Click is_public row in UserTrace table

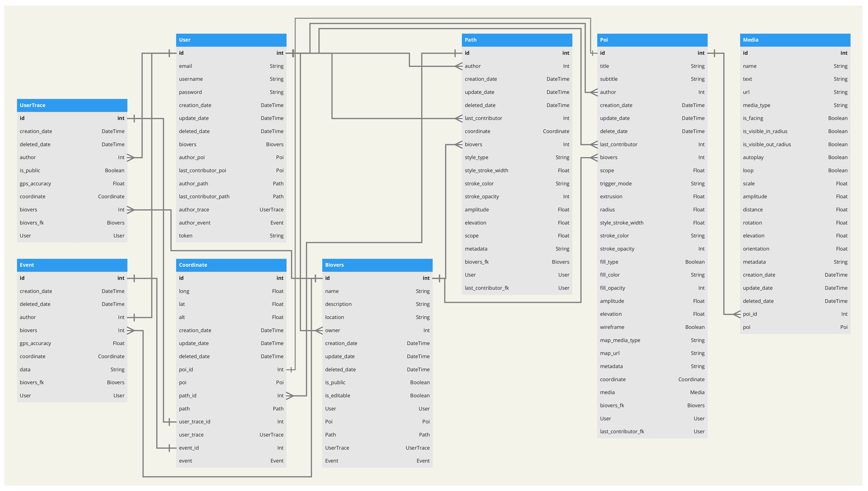tap(72, 171)
